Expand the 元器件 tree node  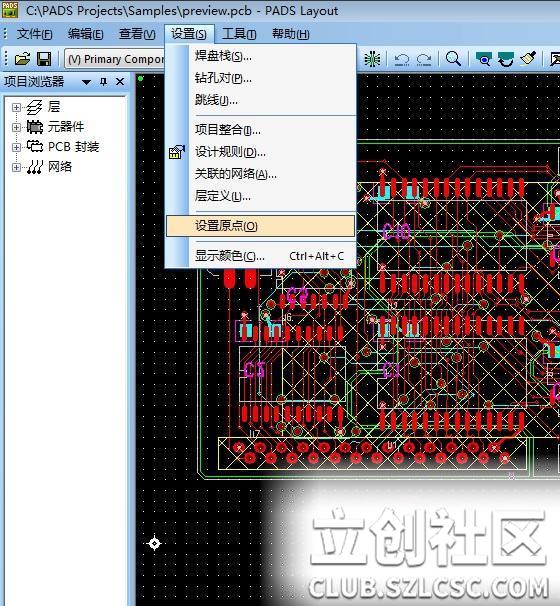[x=16, y=127]
